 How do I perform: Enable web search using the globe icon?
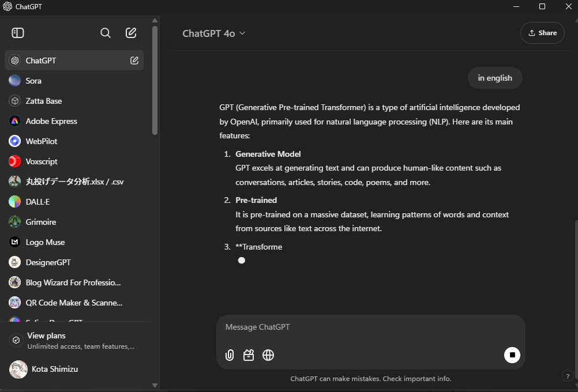click(x=268, y=355)
